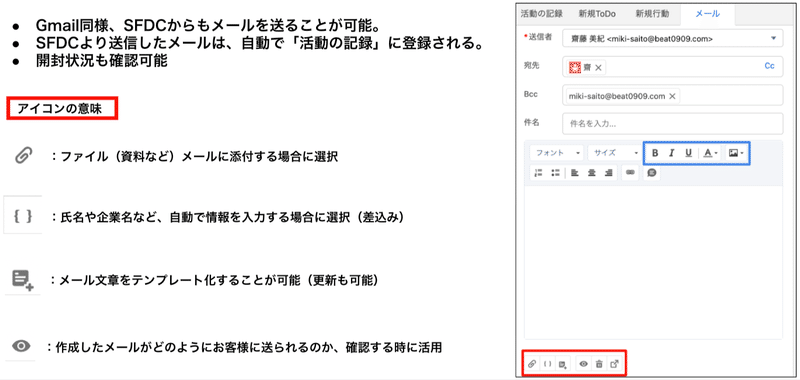
Task: Remove recipient 齋 from the 宛先 field
Action: pos(598,68)
